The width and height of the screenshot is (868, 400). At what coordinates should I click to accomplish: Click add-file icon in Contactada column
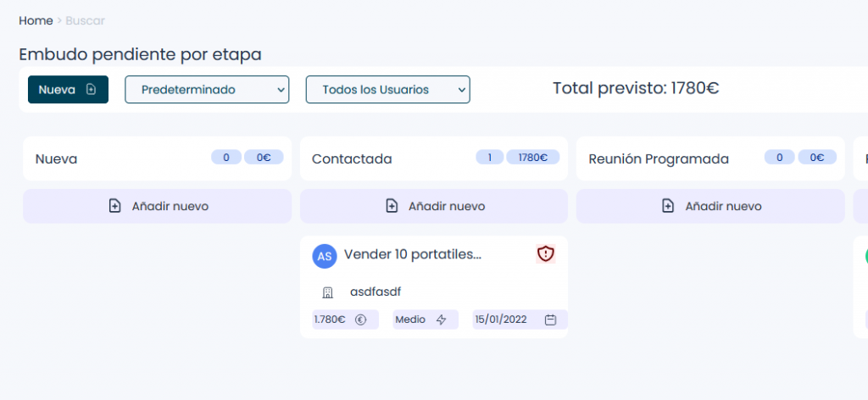(392, 206)
